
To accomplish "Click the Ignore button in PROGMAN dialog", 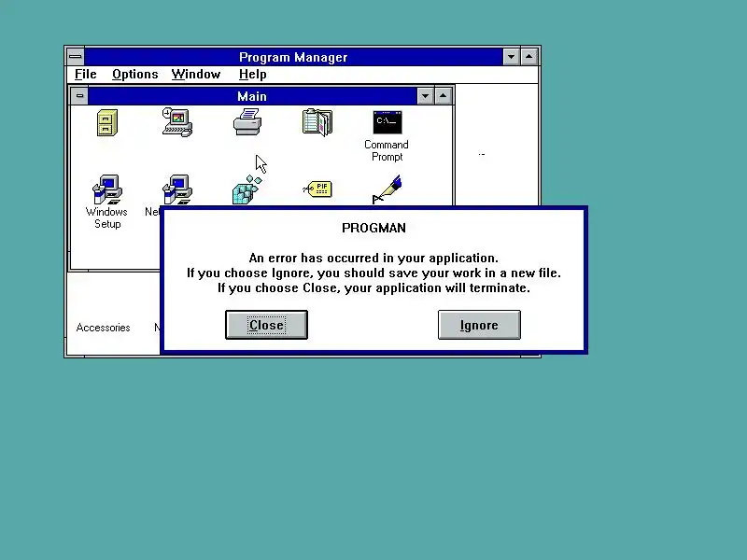I will click(479, 325).
